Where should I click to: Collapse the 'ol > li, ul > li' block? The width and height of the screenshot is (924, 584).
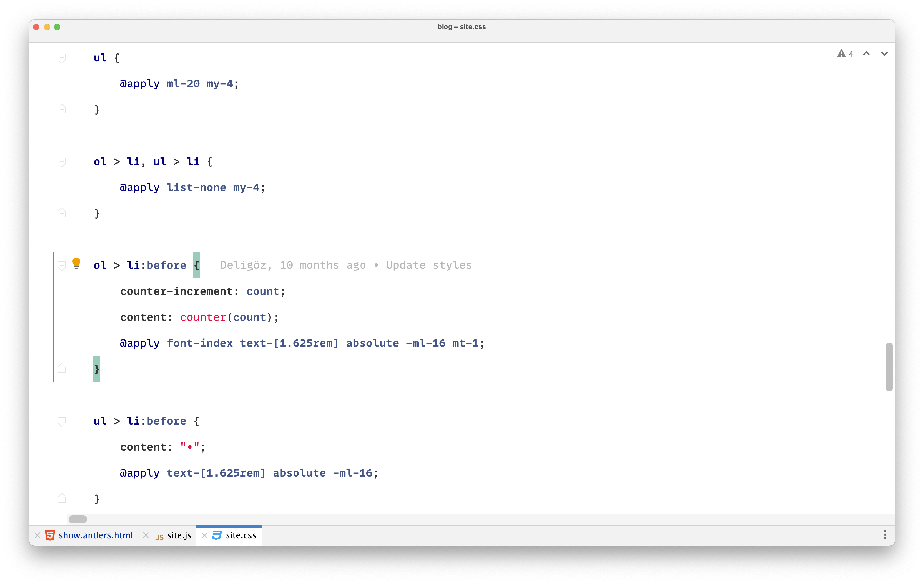(x=62, y=161)
